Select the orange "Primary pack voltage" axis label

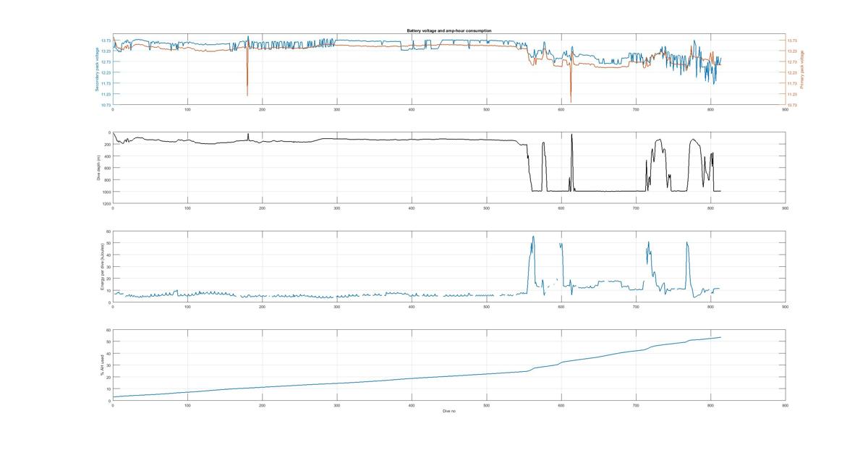(x=801, y=69)
